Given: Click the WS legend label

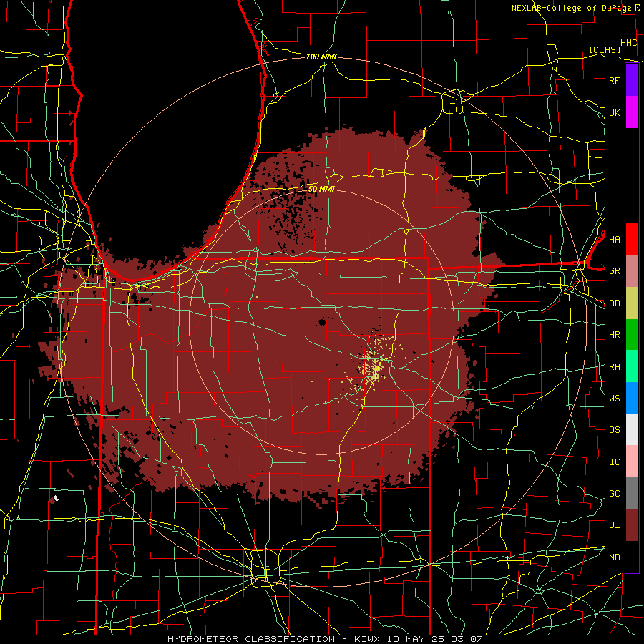Looking at the screenshot, I should (614, 398).
